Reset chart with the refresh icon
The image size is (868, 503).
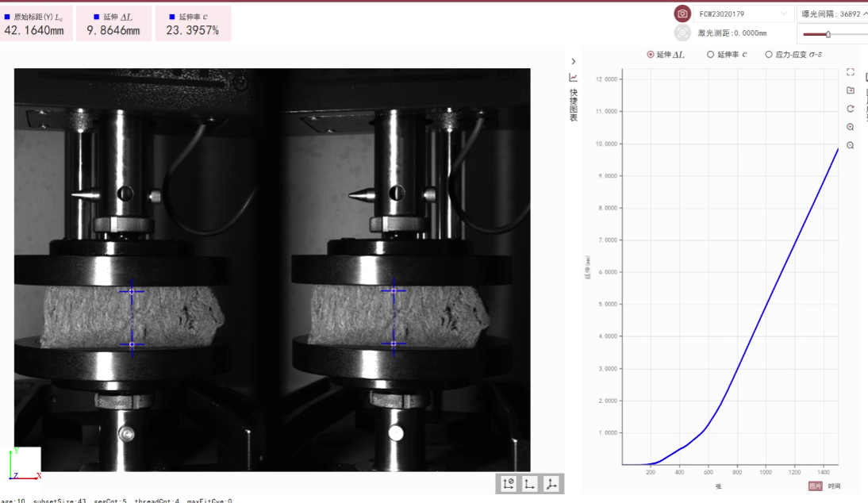(x=851, y=109)
